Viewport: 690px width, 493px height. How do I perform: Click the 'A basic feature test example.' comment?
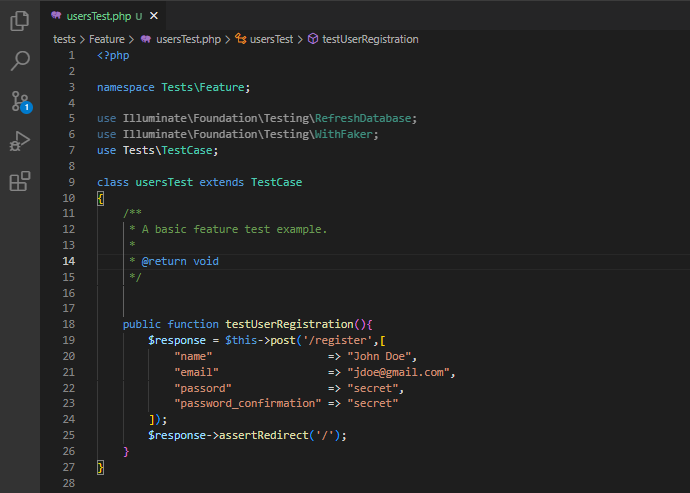[235, 229]
